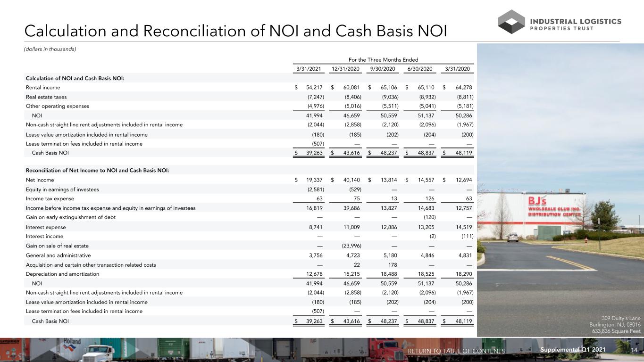Click the 'Net income' row label

(40, 180)
